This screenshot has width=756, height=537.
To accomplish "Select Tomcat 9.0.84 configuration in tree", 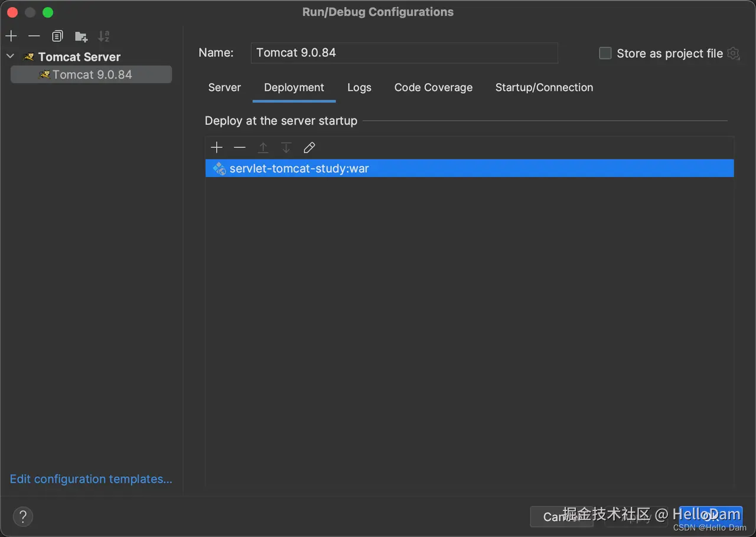I will [x=92, y=75].
